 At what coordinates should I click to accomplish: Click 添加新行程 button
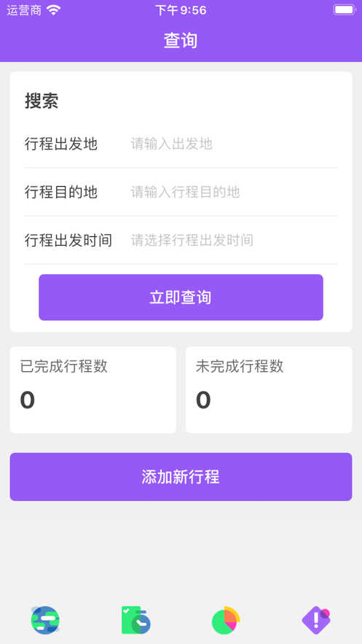coord(181,477)
